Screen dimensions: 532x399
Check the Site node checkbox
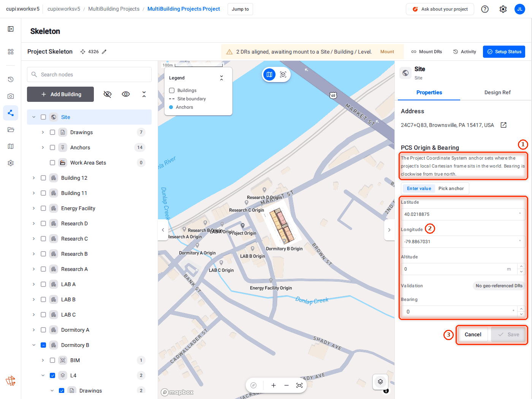coord(43,117)
